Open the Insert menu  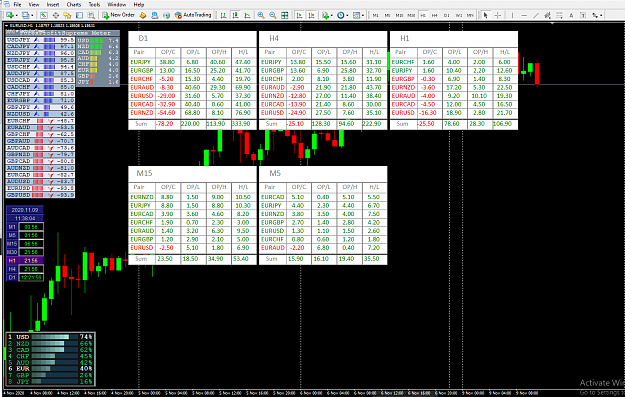53,4
